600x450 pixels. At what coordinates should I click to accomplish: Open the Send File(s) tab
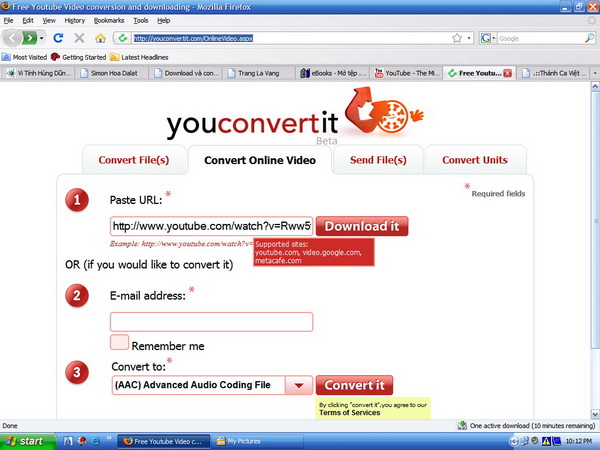click(x=378, y=160)
